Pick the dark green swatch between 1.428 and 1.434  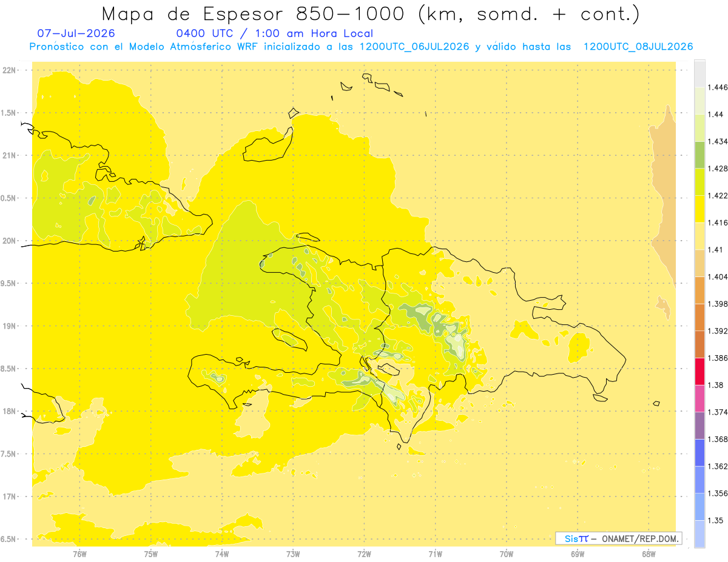click(699, 155)
